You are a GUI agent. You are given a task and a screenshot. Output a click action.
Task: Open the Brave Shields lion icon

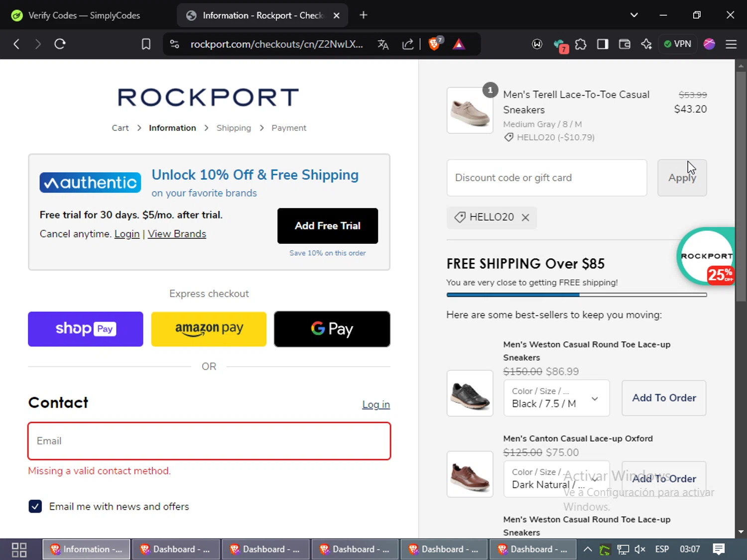[435, 44]
